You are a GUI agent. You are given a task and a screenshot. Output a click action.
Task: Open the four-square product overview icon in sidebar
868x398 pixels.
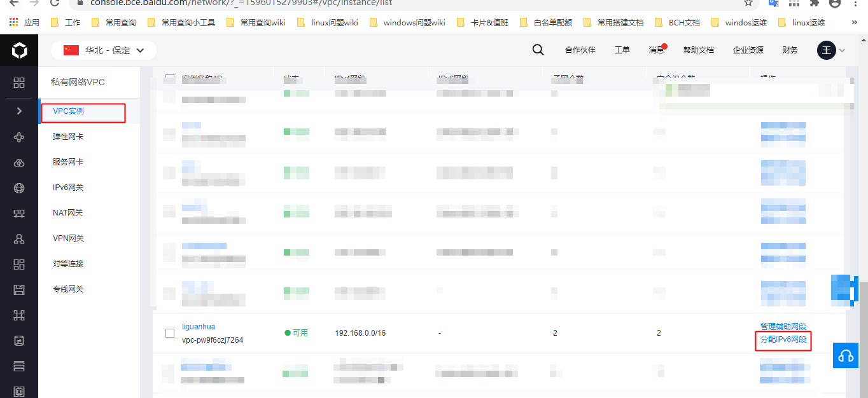tap(19, 83)
